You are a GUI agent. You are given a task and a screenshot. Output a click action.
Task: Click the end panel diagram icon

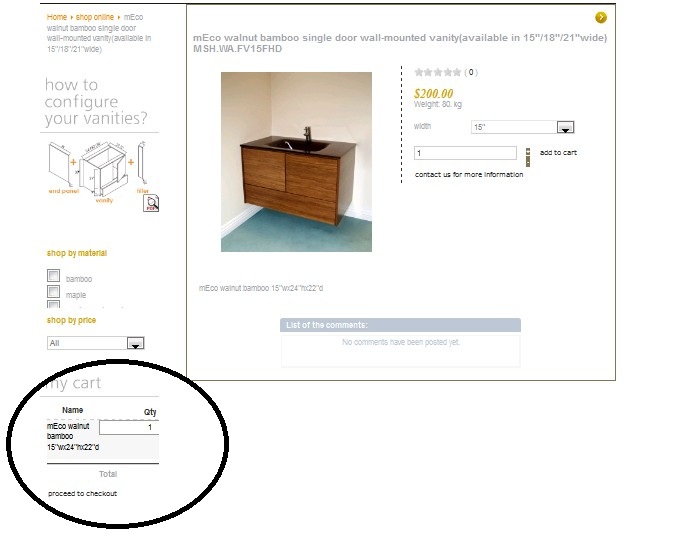coord(60,164)
